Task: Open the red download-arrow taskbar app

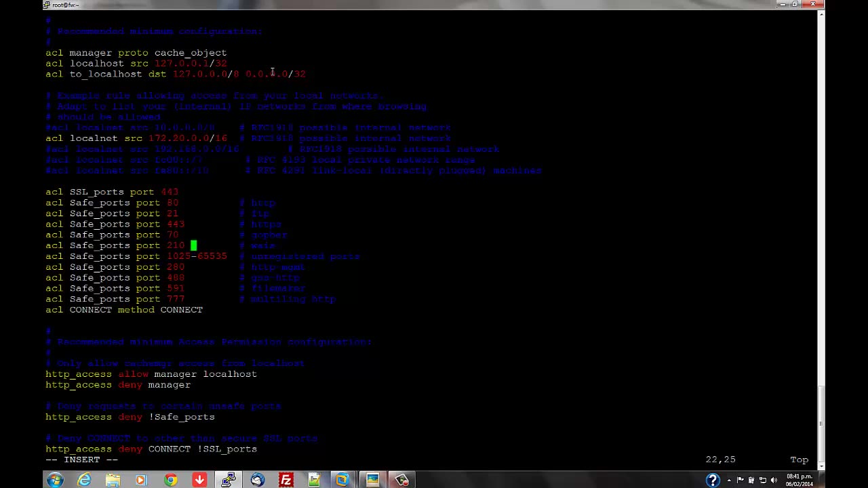Action: coord(199,480)
